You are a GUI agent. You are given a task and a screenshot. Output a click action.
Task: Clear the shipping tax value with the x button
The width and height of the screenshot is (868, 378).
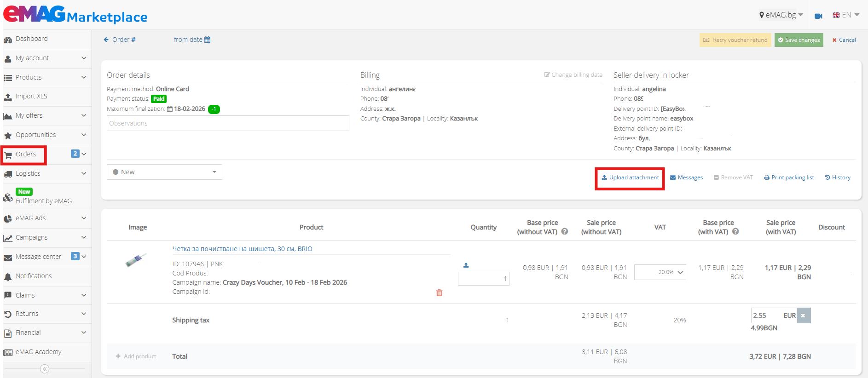point(804,315)
